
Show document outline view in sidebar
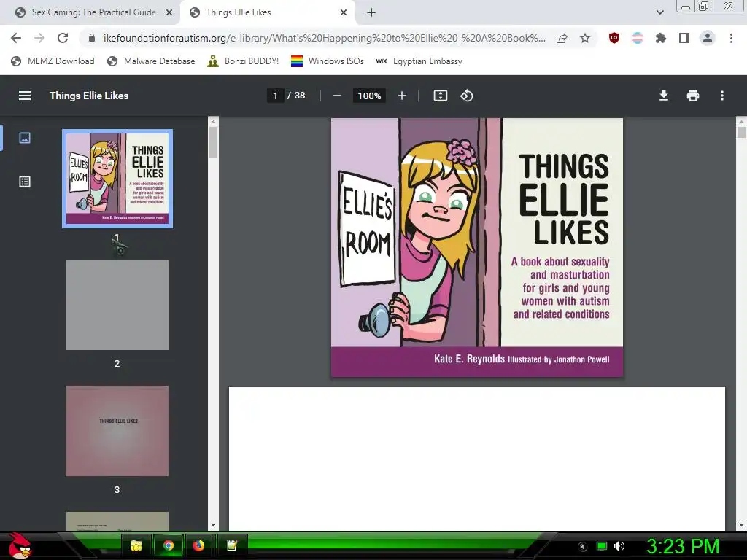coord(25,182)
